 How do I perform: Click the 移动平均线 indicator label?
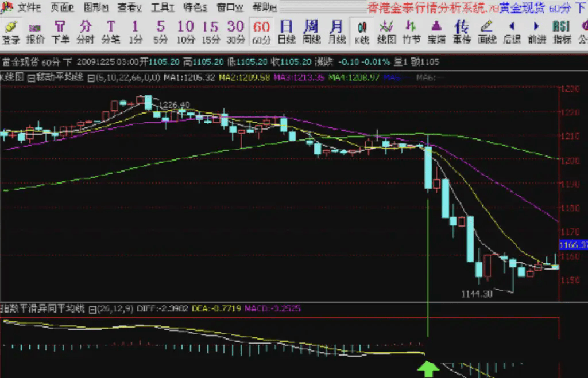(59, 77)
